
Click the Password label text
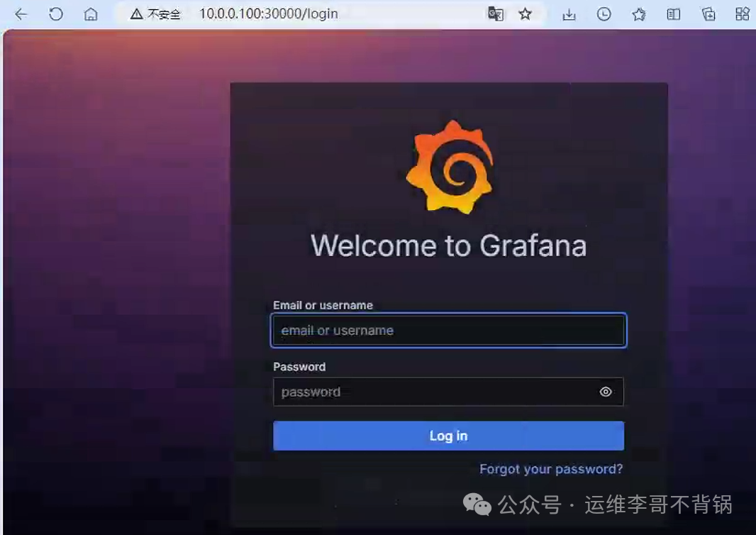coord(299,367)
